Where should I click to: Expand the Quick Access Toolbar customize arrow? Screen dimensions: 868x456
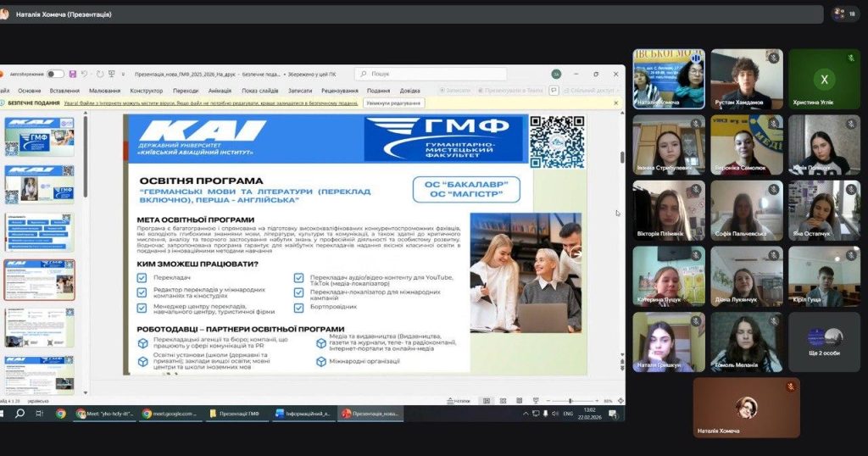click(125, 75)
